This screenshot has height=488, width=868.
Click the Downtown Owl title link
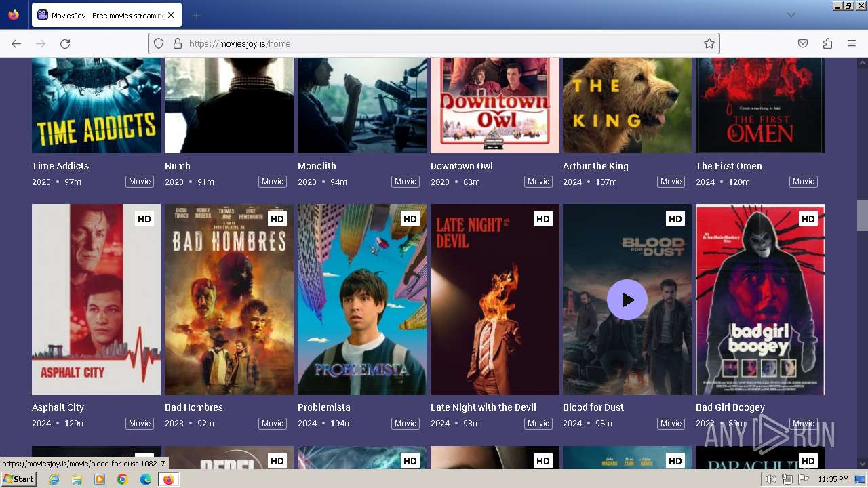[x=462, y=166]
